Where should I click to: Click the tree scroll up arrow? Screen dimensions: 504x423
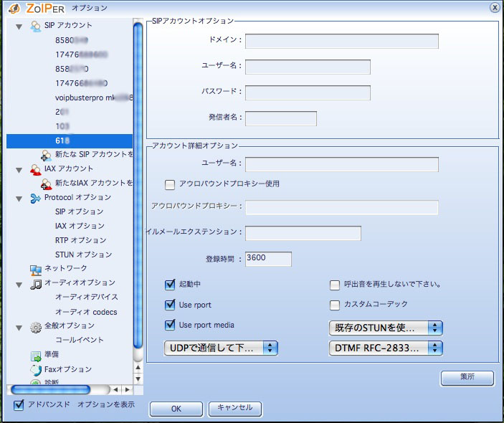point(138,367)
